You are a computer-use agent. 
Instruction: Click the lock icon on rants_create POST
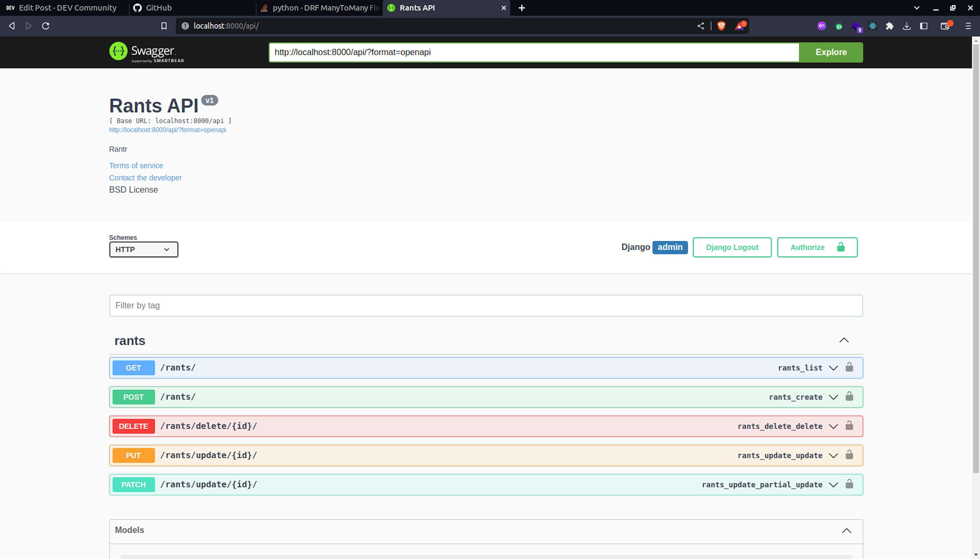[x=849, y=396]
